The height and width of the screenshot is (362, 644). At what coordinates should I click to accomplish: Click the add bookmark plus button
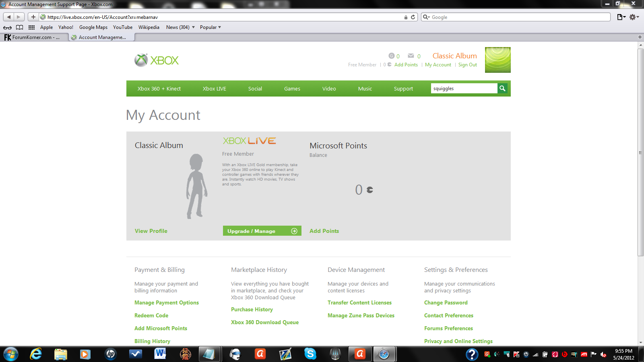(33, 17)
